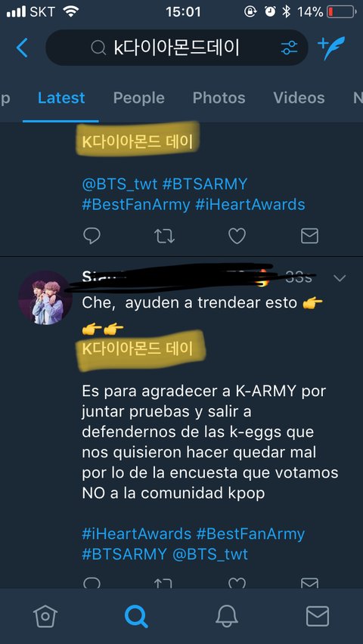
Task: Switch to the Photos tab
Action: click(x=219, y=98)
